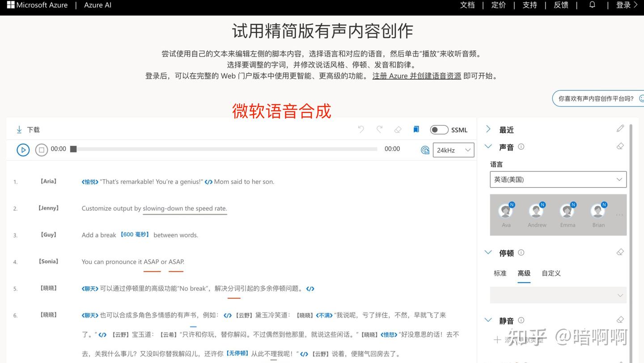Expand the 最近 section
Viewport: 644px width, 363px height.
488,129
